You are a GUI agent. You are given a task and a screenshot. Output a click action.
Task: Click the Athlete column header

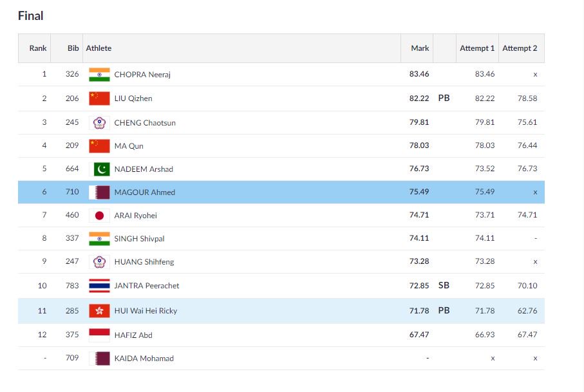point(99,48)
